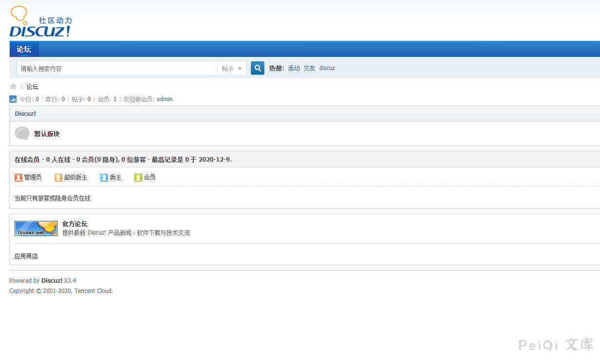This screenshot has height=364, width=600.
Task: Click the blue 版主 user icon
Action: pyautogui.click(x=104, y=178)
